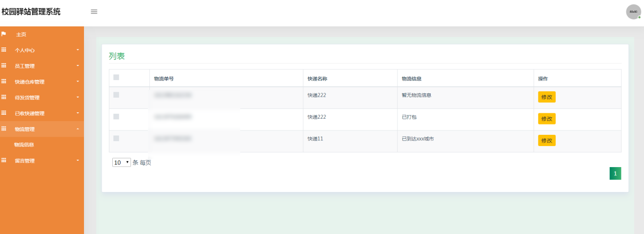Go to page 1 in pagination
The height and width of the screenshot is (234, 644).
[x=615, y=173]
